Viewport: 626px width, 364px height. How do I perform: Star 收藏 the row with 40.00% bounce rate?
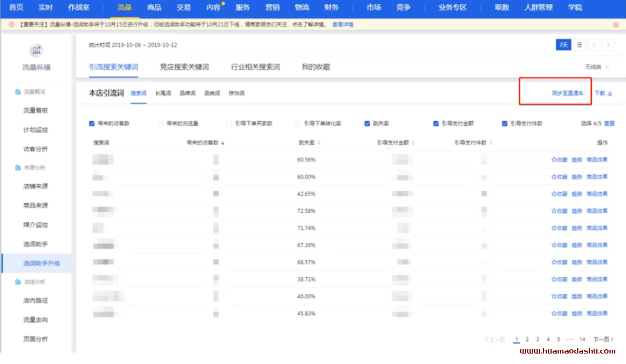pyautogui.click(x=559, y=297)
